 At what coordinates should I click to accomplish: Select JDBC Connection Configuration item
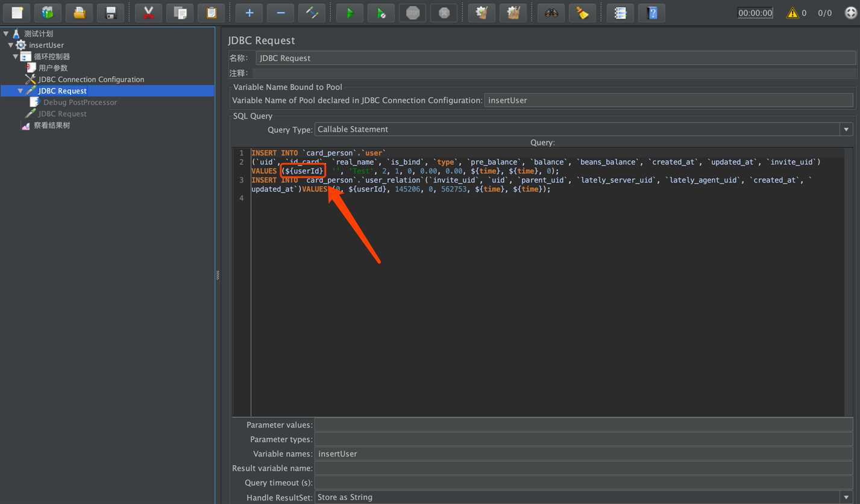tap(91, 79)
